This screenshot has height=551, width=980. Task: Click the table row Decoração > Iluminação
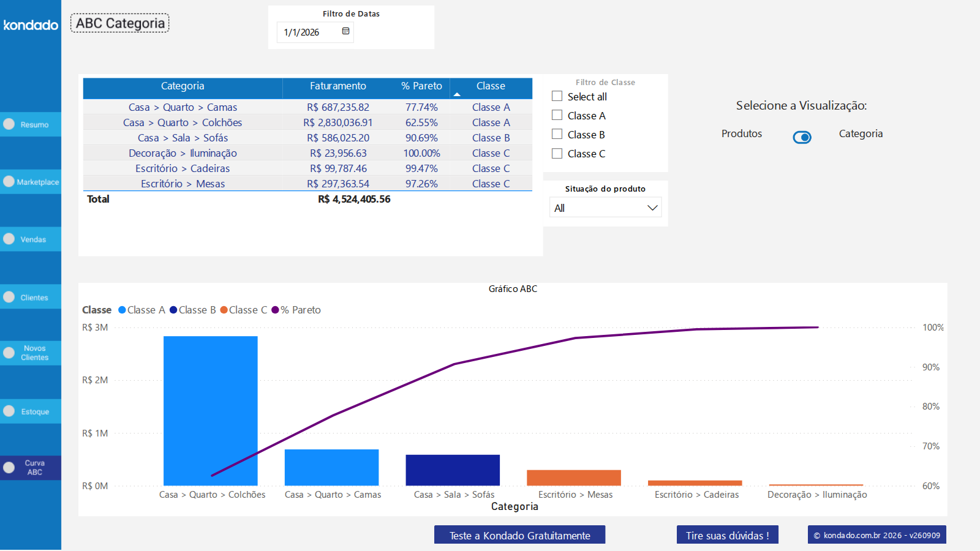tap(307, 153)
